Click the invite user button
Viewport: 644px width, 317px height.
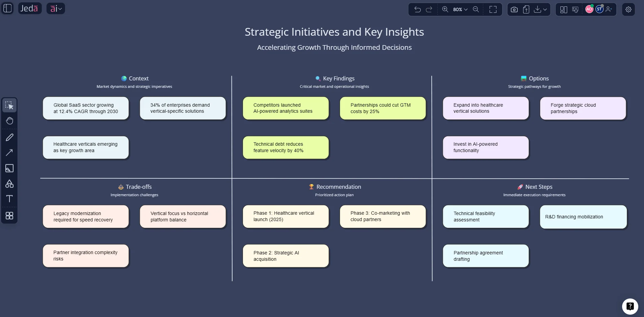click(609, 9)
